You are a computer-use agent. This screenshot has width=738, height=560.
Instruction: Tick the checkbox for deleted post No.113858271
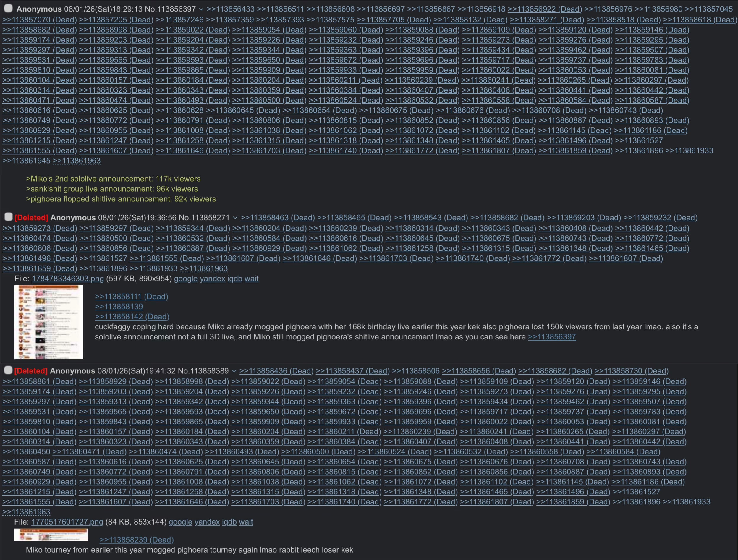(x=8, y=217)
